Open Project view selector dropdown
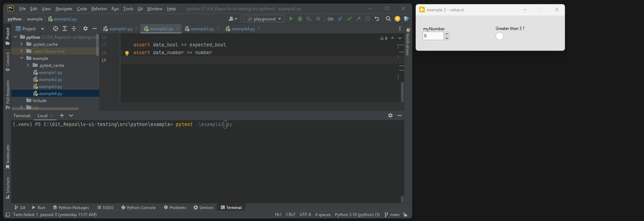 [x=30, y=29]
